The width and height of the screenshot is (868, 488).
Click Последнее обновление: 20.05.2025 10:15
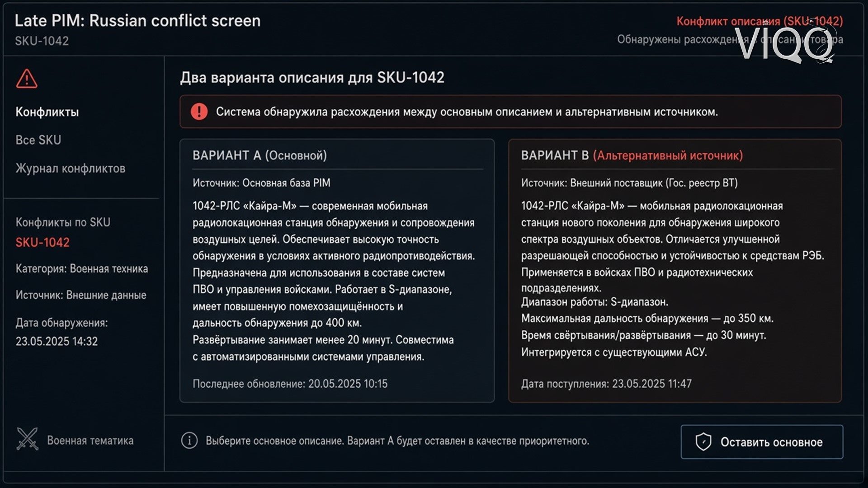pos(290,384)
